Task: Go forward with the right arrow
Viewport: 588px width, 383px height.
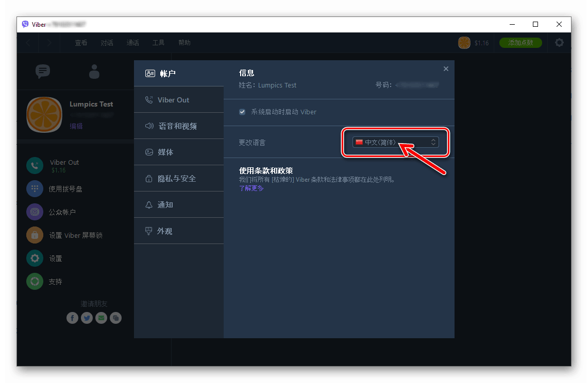Action: [x=49, y=43]
